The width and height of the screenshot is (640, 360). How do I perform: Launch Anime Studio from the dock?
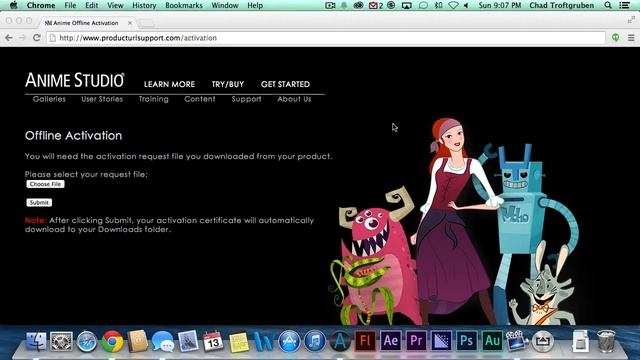[x=340, y=341]
